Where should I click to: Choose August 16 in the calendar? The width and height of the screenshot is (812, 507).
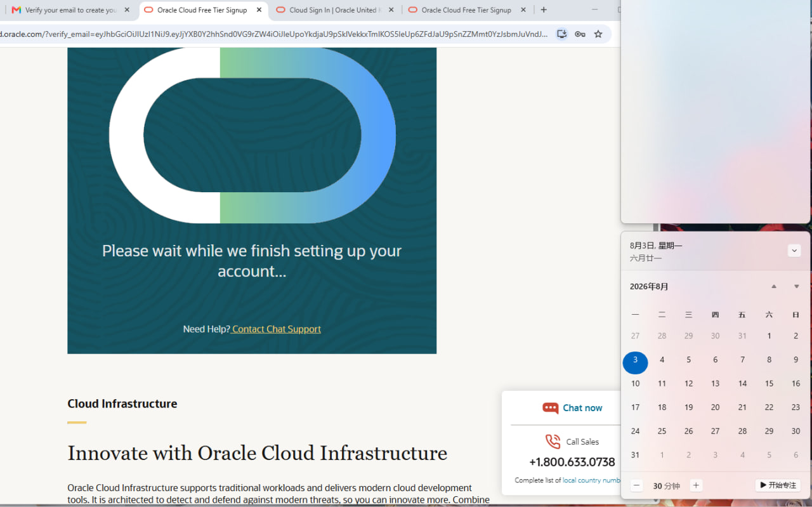pyautogui.click(x=796, y=383)
